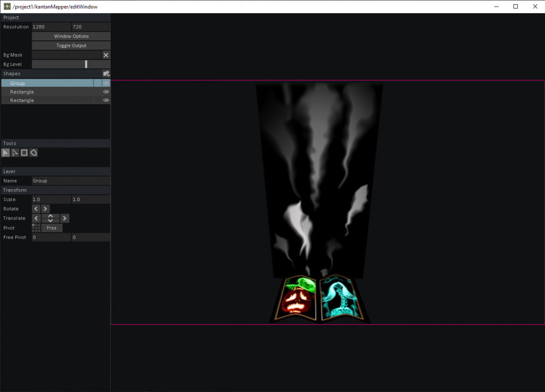
Task: Rotate the layer left
Action: click(37, 209)
